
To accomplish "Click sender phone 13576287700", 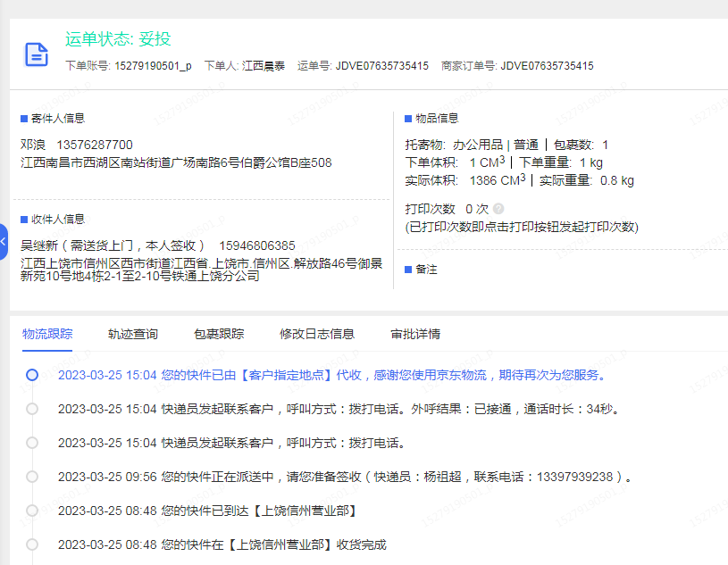I will coord(95,145).
